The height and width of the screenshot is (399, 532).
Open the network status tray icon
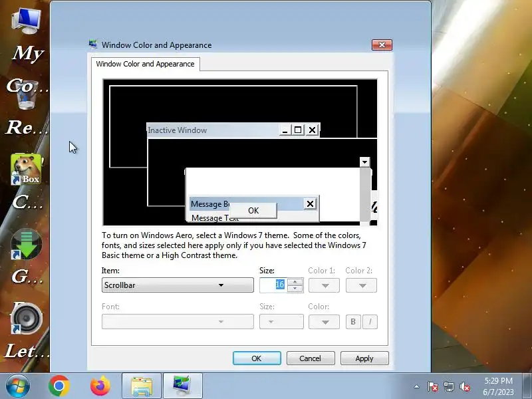coord(448,386)
